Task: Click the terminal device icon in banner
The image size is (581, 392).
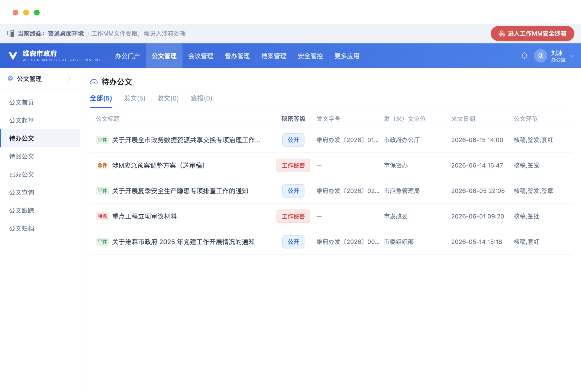Action: (x=10, y=34)
